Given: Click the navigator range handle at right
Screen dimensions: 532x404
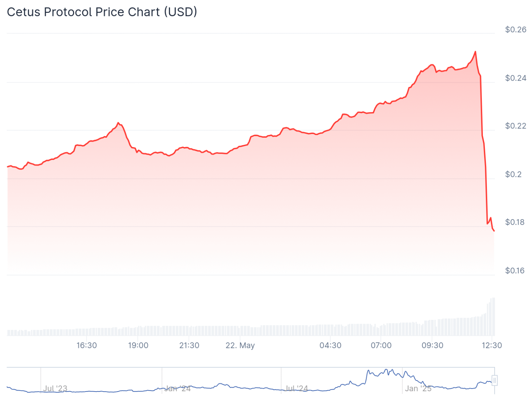Looking at the screenshot, I should tap(495, 380).
